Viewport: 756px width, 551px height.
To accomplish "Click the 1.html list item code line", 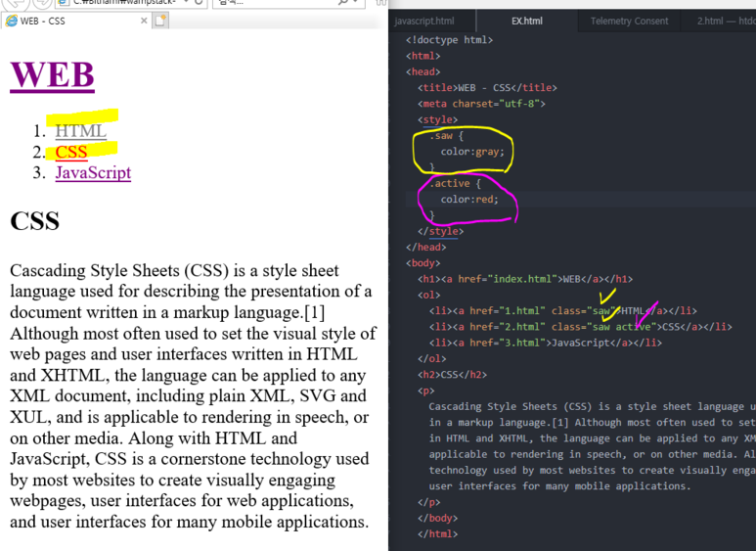I will point(562,310).
